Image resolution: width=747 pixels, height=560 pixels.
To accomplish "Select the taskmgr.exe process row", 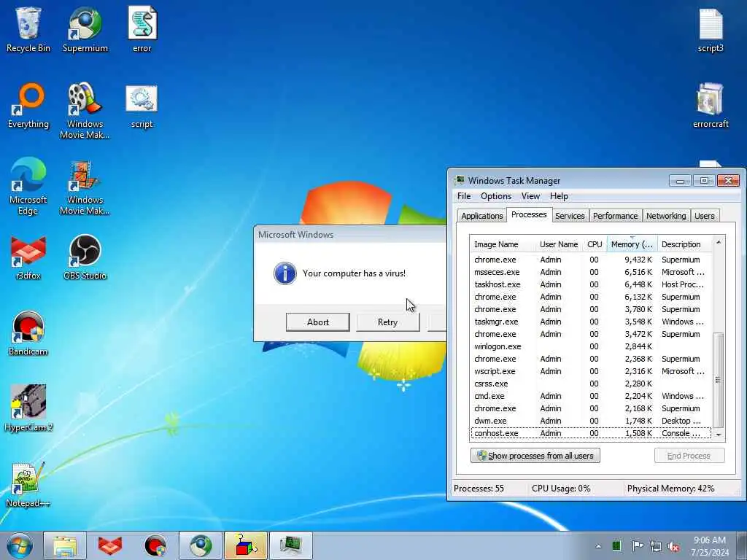I will click(x=591, y=322).
